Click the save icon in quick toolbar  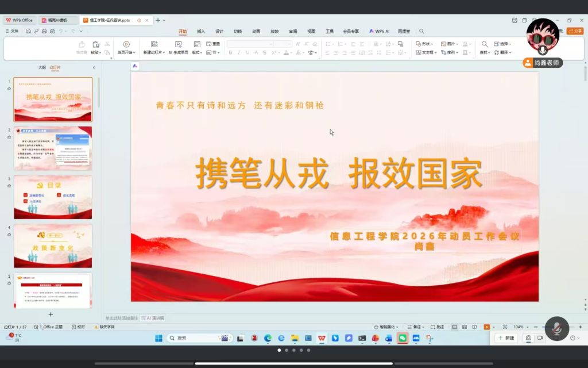28,31
